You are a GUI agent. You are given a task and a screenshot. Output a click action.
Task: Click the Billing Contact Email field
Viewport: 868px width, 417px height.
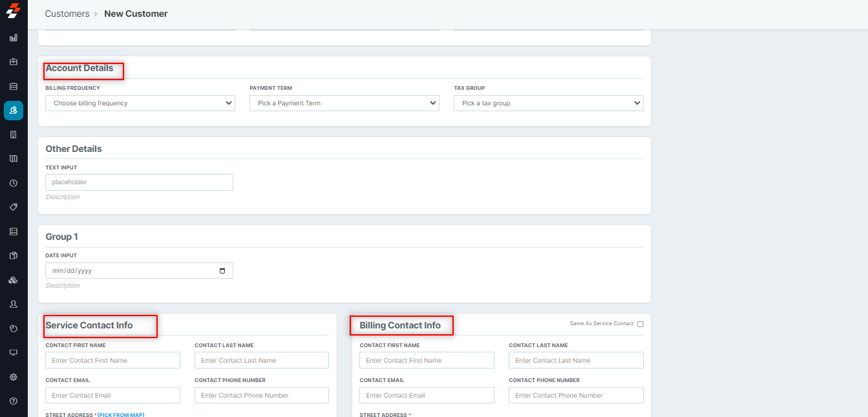pos(427,395)
